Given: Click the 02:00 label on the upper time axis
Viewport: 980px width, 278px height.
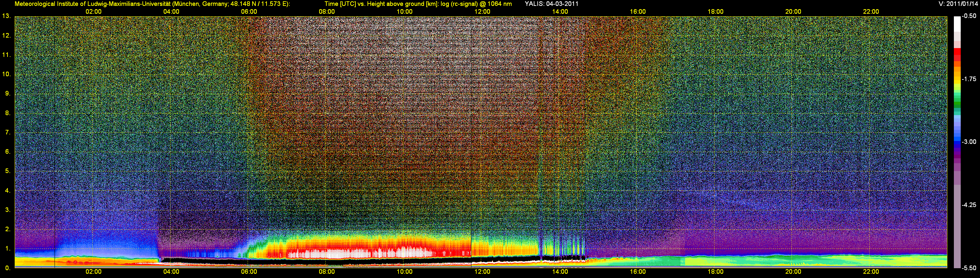Looking at the screenshot, I should click(x=93, y=12).
